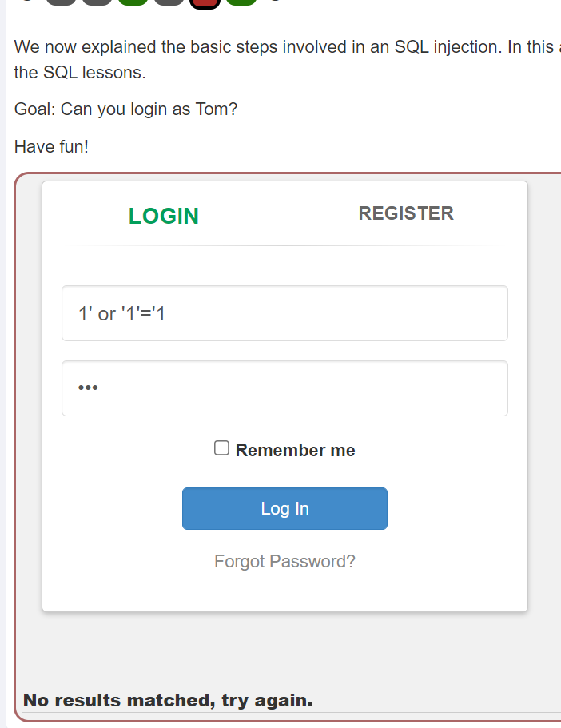
Task: Click the 'No results matched, try again.' message
Action: 168,701
